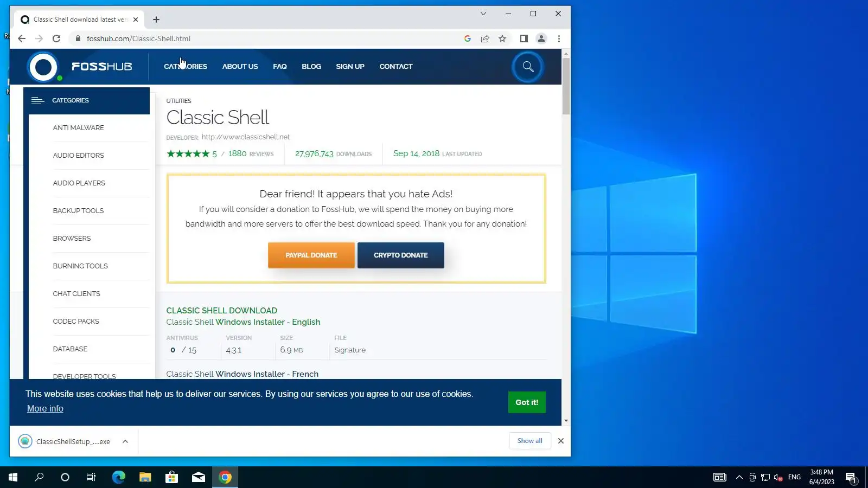Select CODEC PACKS category
This screenshot has width=868, height=488.
[76, 322]
